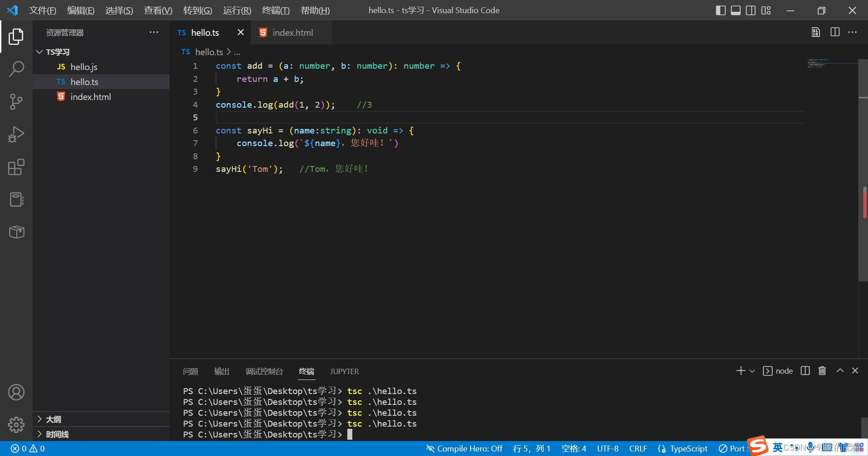
Task: Maximize the panel with chevron up
Action: [x=840, y=370]
